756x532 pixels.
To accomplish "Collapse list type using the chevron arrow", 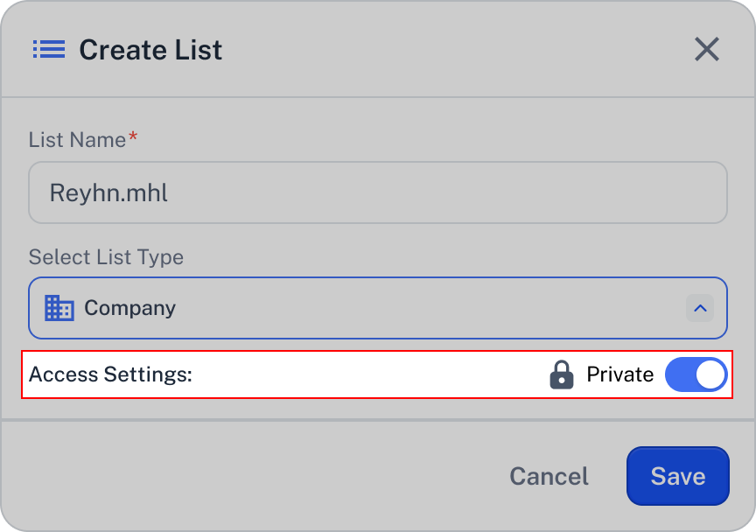I will pos(700,308).
